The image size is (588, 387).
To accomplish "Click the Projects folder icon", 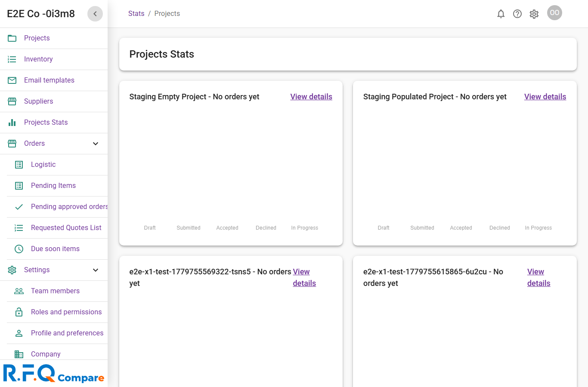I will (x=12, y=38).
